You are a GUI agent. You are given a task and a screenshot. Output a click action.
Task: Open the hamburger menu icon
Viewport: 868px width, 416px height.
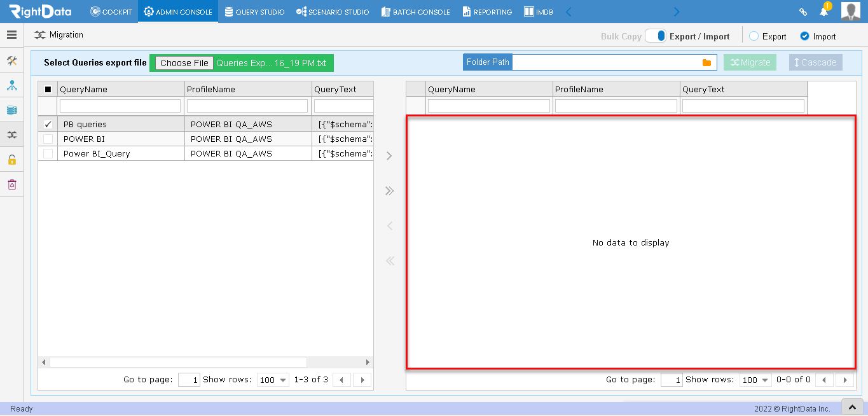pos(11,35)
